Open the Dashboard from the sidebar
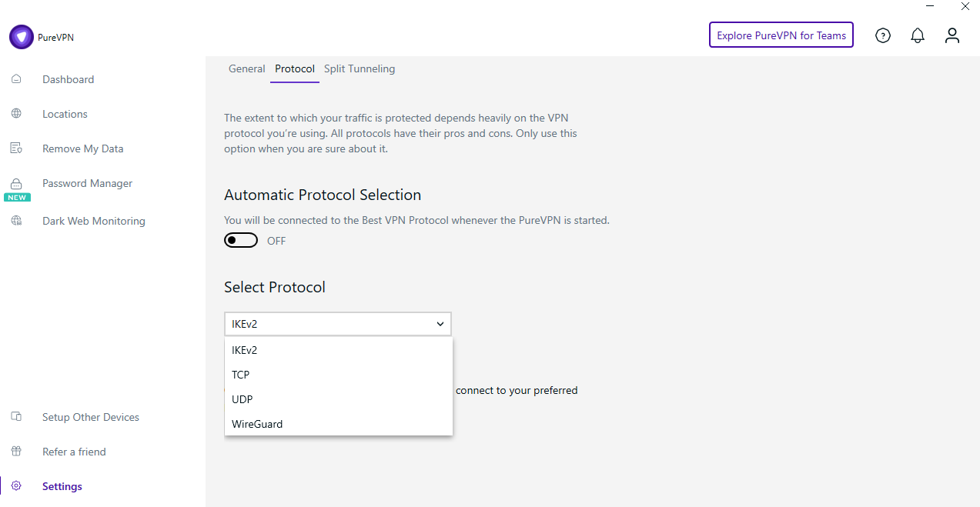Screen dimensions: 980x507 (68, 78)
